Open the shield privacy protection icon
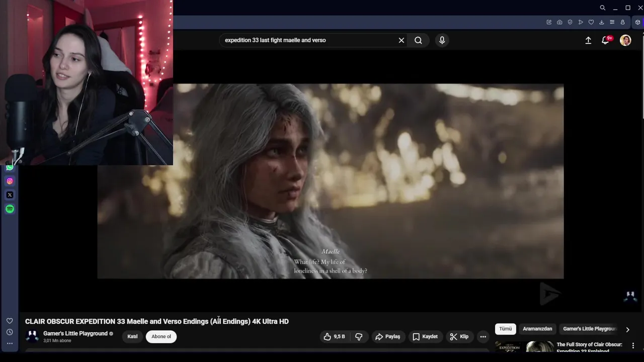This screenshot has width=644, height=362. (570, 22)
